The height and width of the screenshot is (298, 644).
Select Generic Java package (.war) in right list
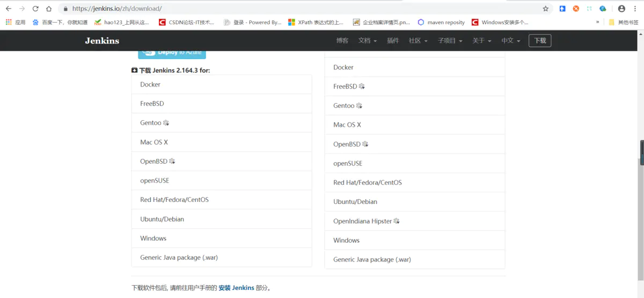click(x=415, y=259)
